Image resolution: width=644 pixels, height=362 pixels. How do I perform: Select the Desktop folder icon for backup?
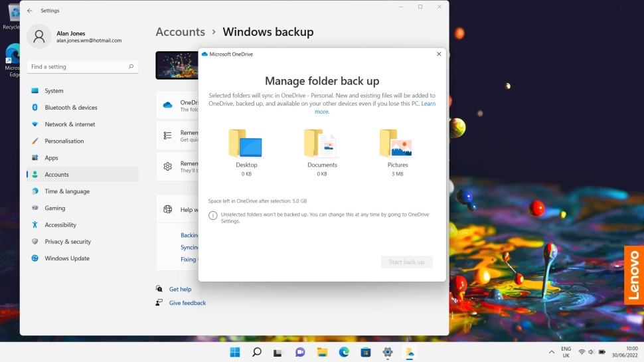246,143
